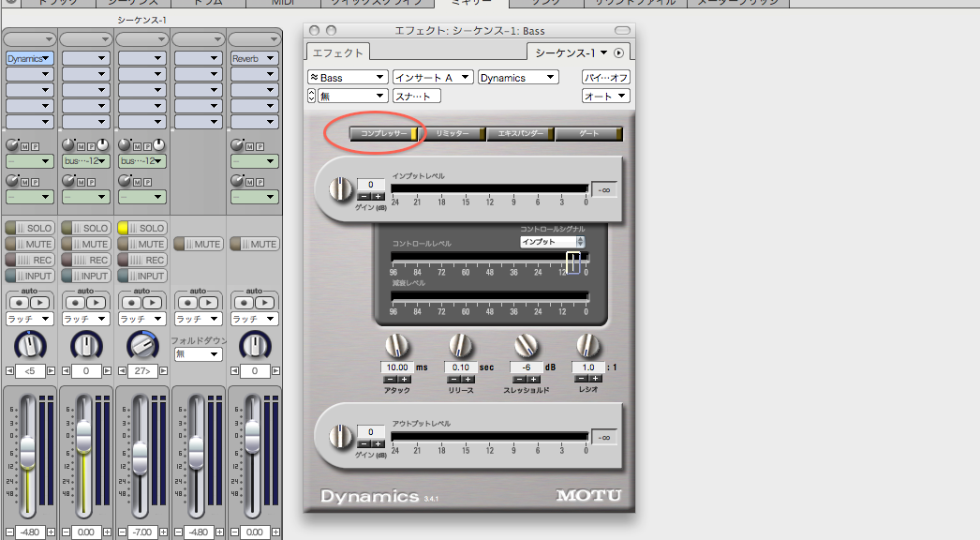Click automation play on the yellow-soloed strip

point(152,303)
